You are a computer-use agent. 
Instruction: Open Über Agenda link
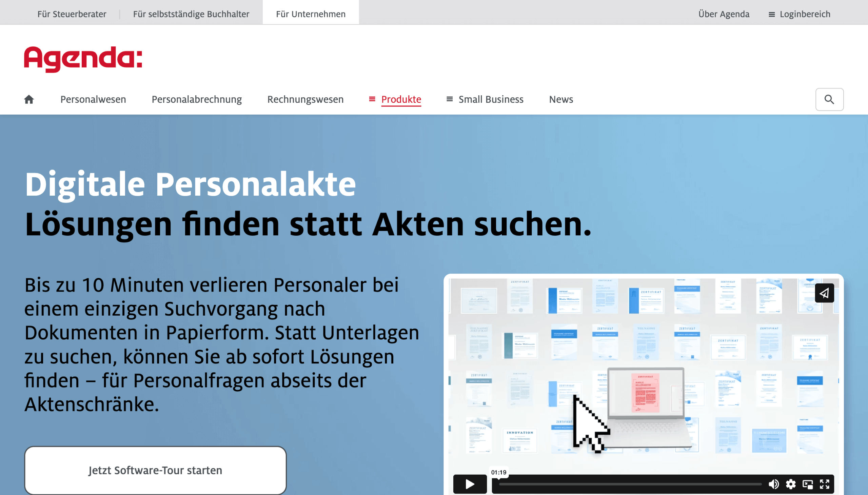[724, 14]
